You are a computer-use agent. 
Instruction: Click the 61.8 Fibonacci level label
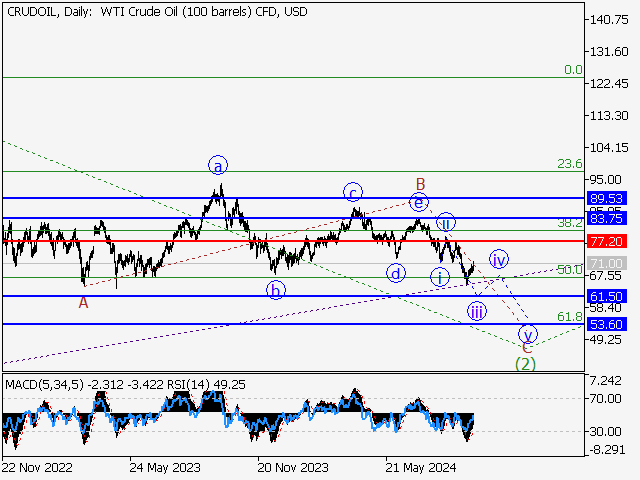[x=569, y=317]
